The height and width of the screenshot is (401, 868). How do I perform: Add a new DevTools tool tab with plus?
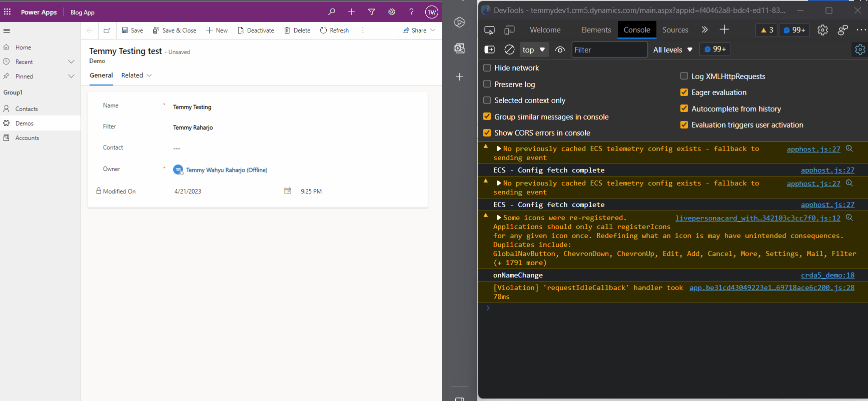(x=724, y=30)
